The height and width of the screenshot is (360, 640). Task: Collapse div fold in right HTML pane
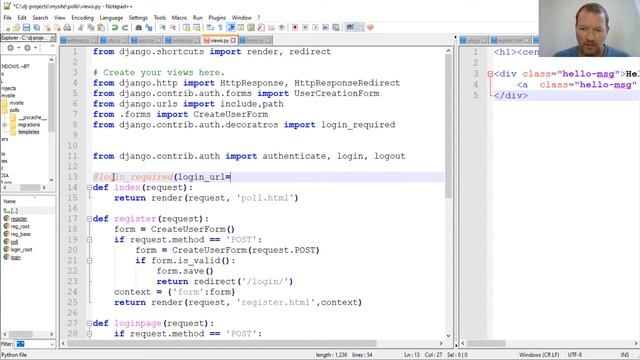490,74
